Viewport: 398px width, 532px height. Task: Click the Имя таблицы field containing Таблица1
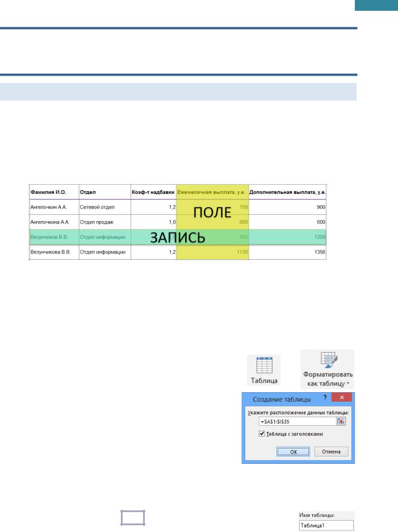[x=326, y=525]
